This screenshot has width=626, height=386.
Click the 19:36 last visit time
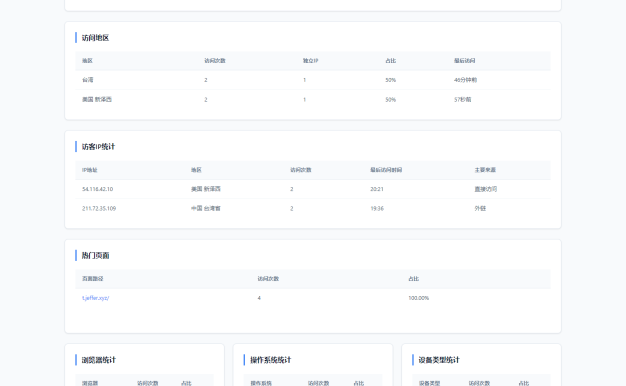coord(377,208)
